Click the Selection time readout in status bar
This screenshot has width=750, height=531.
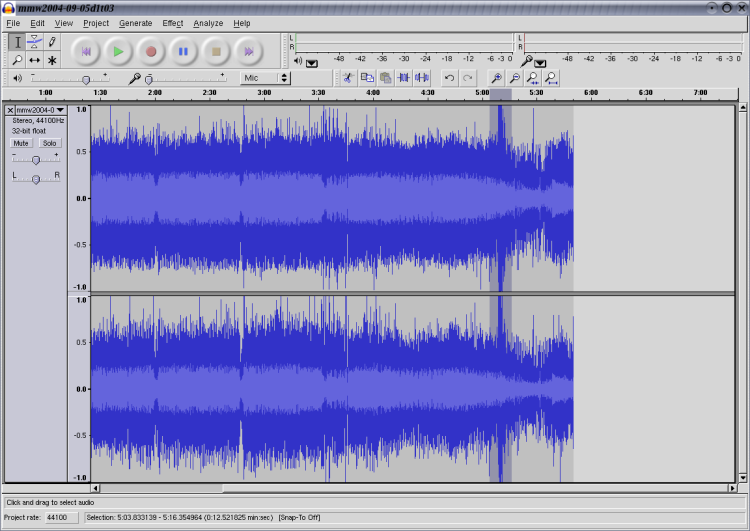[179, 517]
